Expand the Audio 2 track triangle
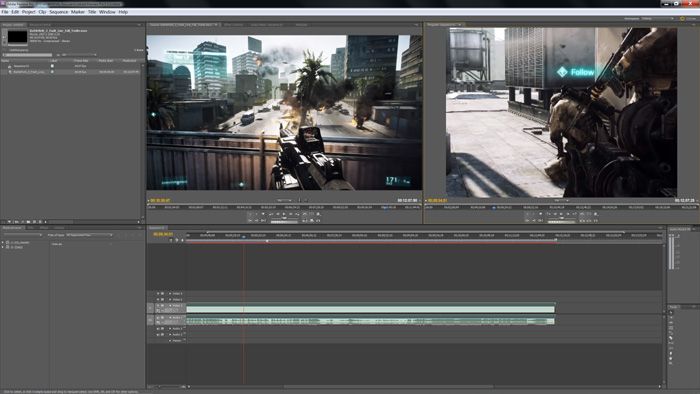This screenshot has height=394, width=700. 170,328
